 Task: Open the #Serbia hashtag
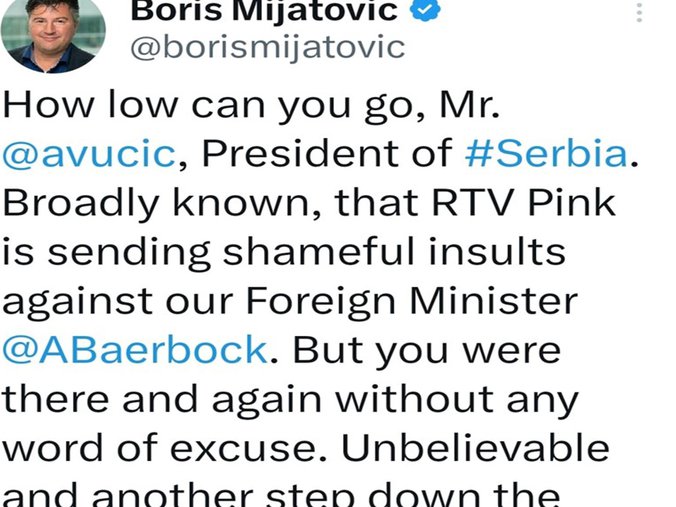pos(546,153)
